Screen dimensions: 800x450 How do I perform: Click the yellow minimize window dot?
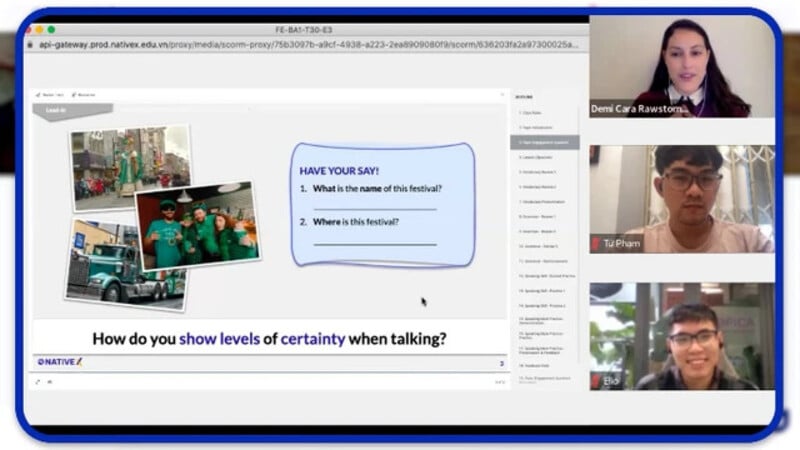click(x=41, y=30)
